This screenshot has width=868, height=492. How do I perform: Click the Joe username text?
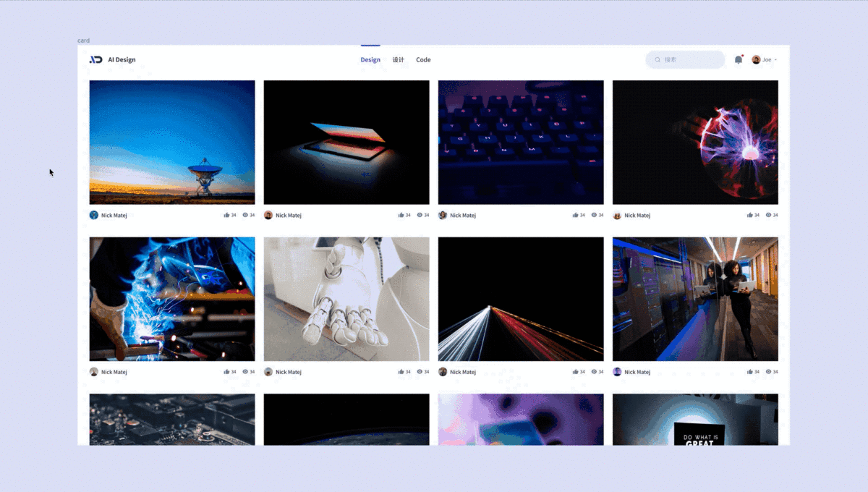point(767,60)
